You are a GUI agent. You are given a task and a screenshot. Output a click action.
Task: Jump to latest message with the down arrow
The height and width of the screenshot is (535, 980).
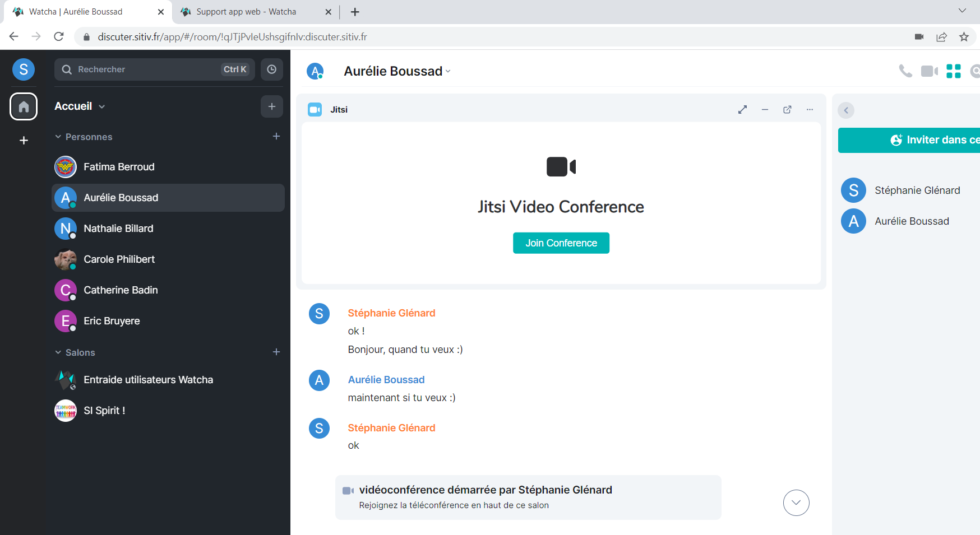pos(796,503)
